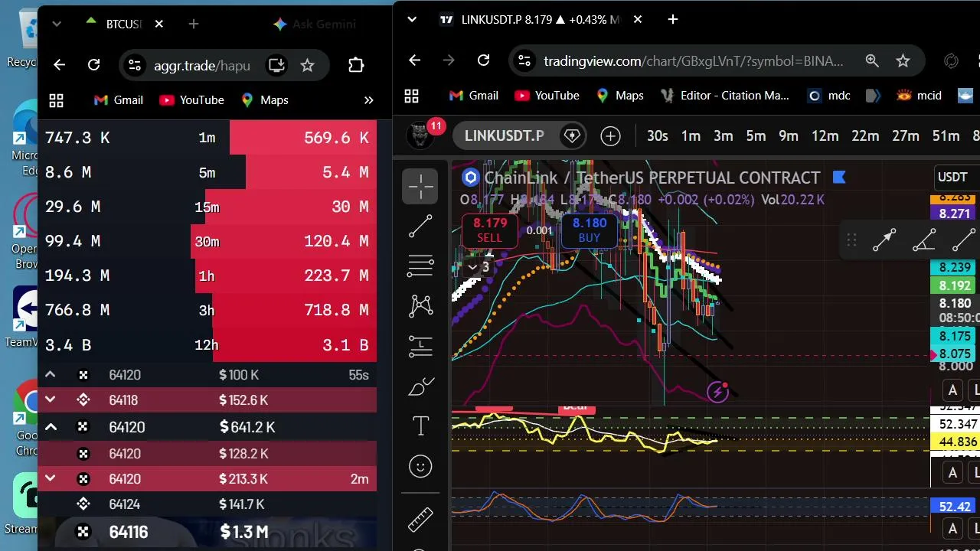Select the 3m chart timeframe
Viewport: 980px width, 551px height.
coord(724,136)
